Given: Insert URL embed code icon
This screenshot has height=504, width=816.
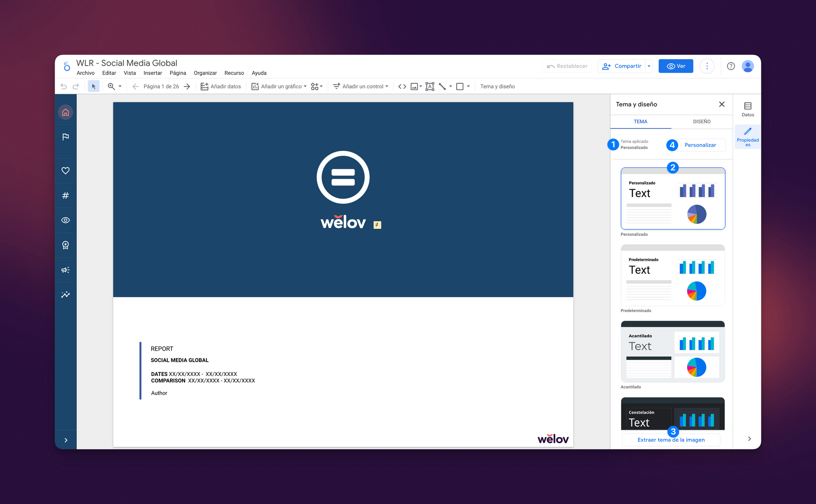Looking at the screenshot, I should tap(402, 86).
